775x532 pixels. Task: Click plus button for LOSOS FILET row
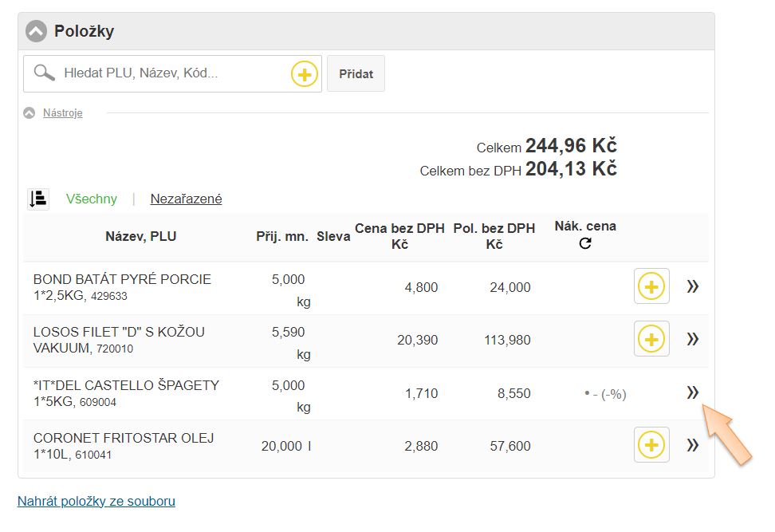point(651,339)
